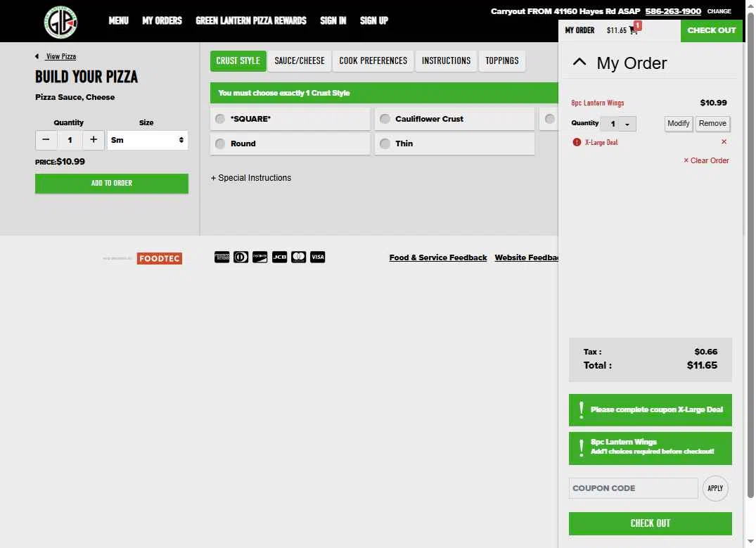
Task: Collapse My Order panel with chevron
Action: click(579, 62)
